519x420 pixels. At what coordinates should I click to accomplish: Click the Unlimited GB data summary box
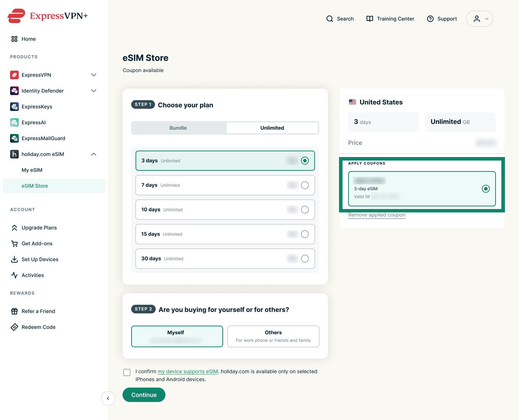[x=460, y=122]
